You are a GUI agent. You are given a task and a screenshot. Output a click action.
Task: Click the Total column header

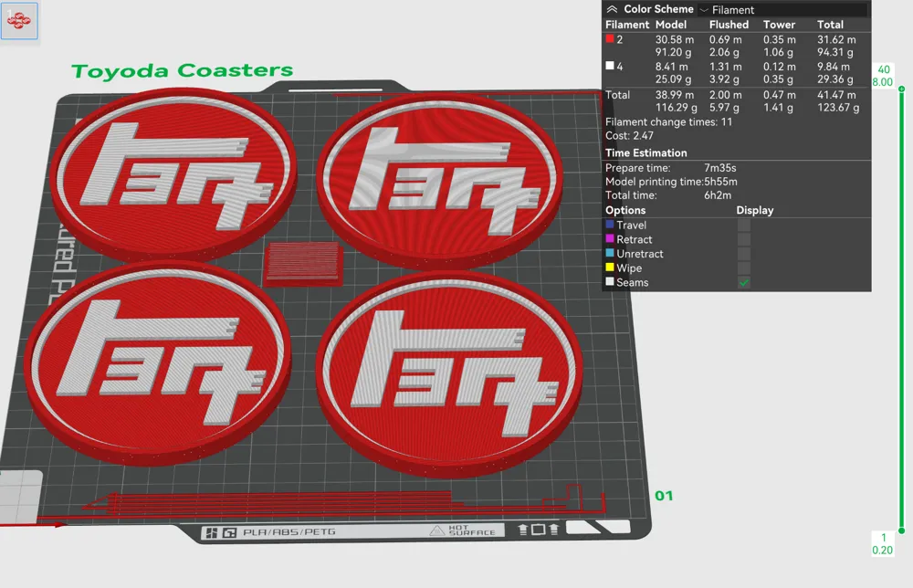(x=830, y=25)
